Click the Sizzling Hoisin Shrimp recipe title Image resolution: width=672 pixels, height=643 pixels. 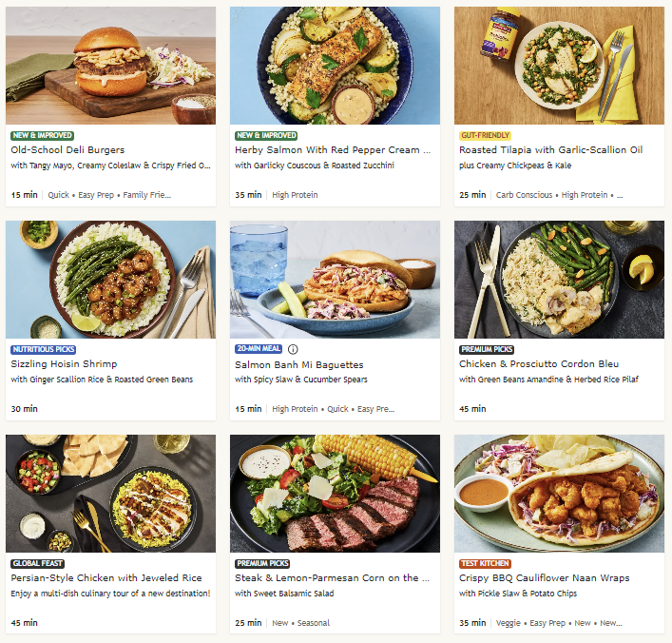(64, 363)
